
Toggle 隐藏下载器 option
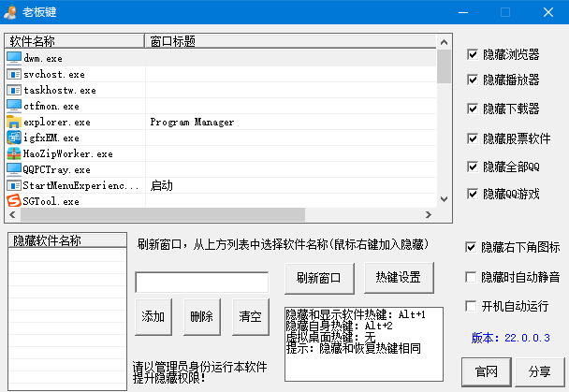click(473, 109)
